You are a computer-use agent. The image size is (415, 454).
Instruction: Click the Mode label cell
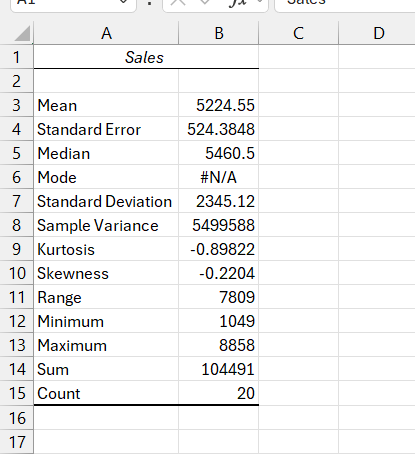pyautogui.click(x=106, y=177)
